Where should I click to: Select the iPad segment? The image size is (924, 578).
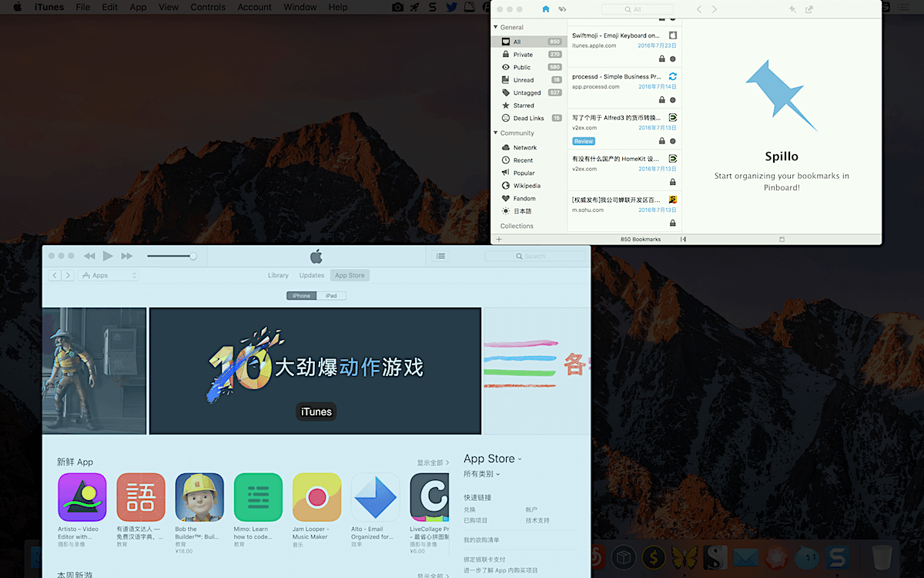[331, 296]
